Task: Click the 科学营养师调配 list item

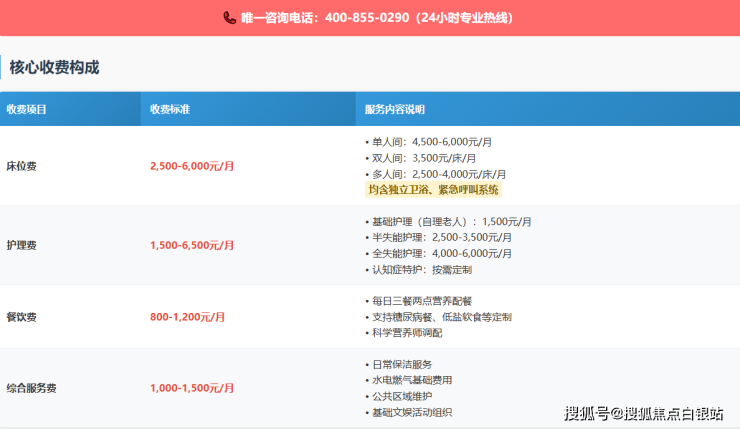Action: (x=406, y=333)
